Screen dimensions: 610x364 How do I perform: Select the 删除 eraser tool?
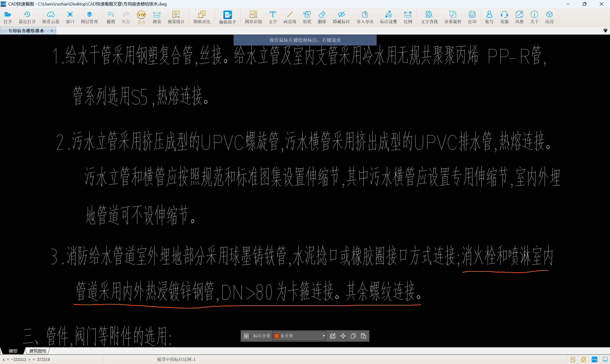coord(322,17)
